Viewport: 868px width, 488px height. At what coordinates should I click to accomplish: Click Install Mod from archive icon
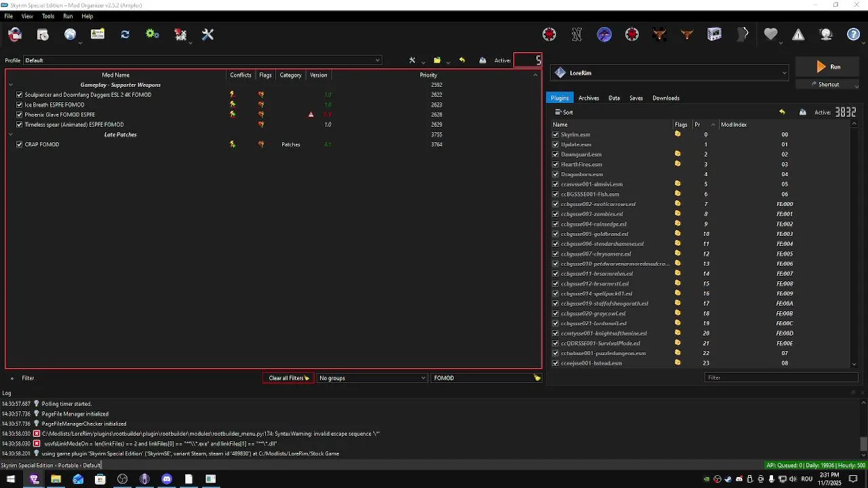coord(43,34)
